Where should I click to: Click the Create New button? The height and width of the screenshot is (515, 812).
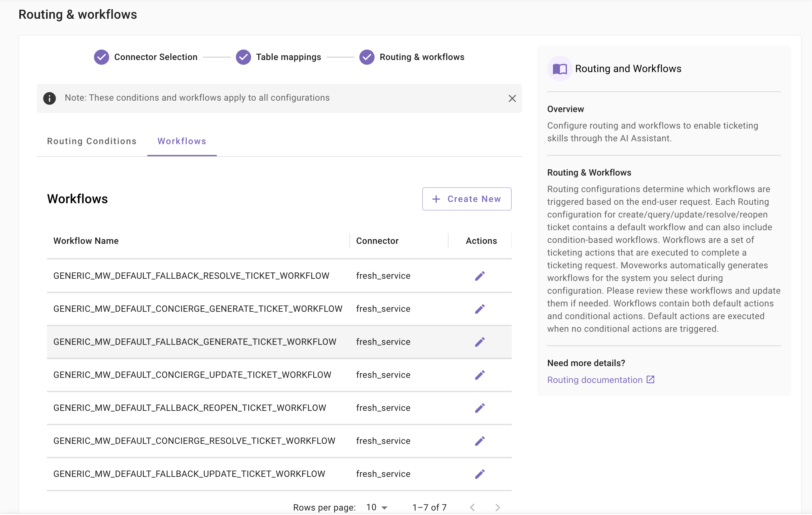[466, 199]
